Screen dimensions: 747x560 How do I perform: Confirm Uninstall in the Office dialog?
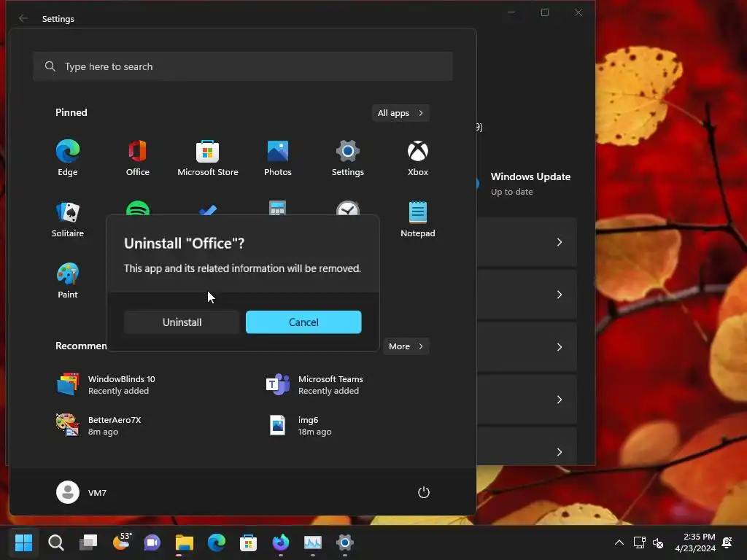[182, 322]
